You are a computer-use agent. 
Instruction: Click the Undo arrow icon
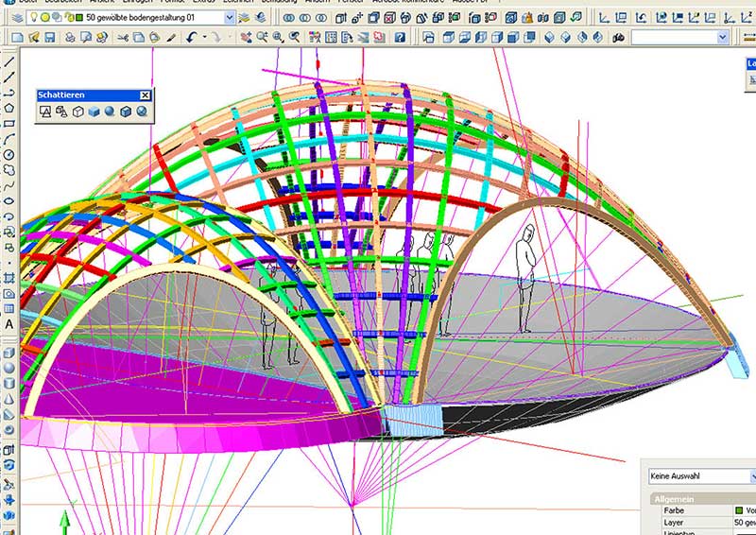193,37
